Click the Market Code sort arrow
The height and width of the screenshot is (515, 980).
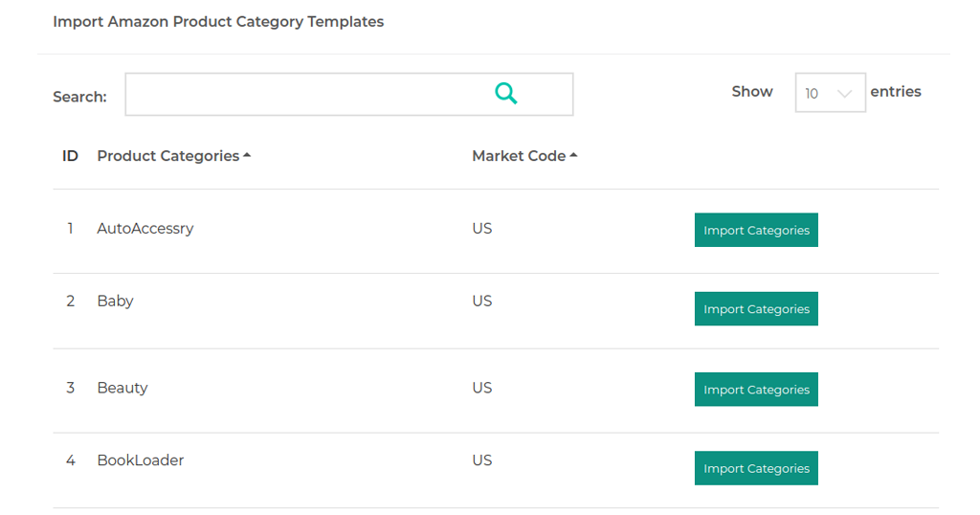point(573,155)
